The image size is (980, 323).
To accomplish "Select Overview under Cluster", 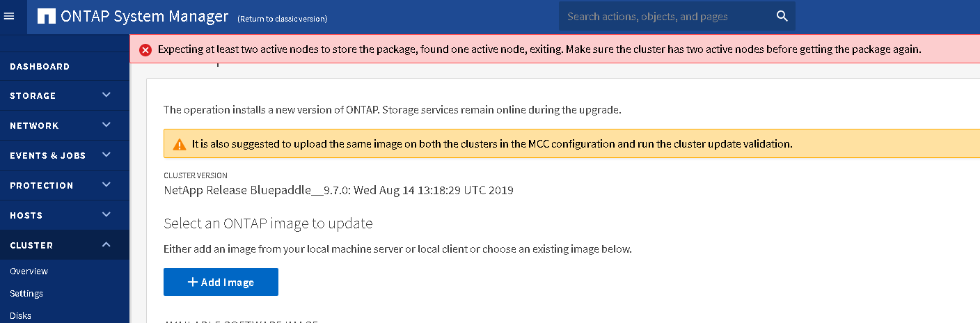I will tap(29, 271).
